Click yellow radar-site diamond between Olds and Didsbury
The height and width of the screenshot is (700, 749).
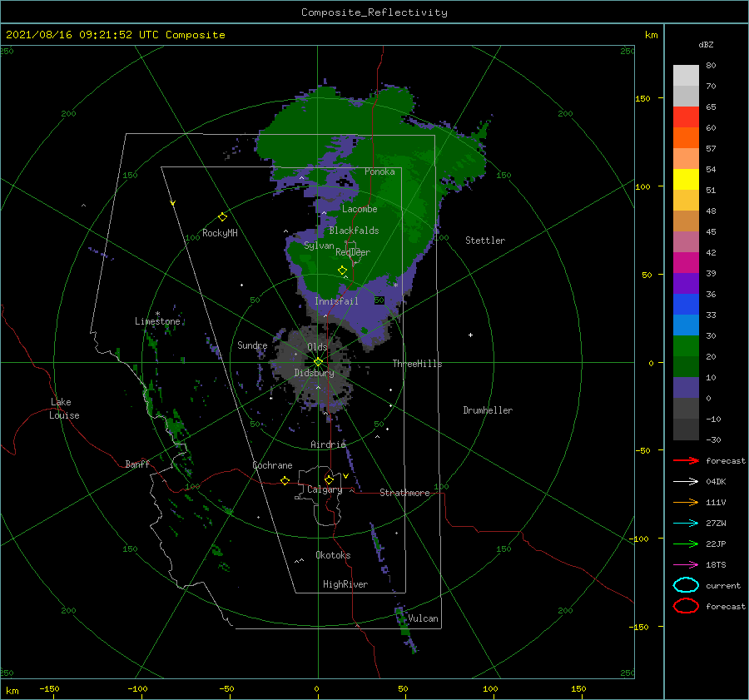pos(318,362)
